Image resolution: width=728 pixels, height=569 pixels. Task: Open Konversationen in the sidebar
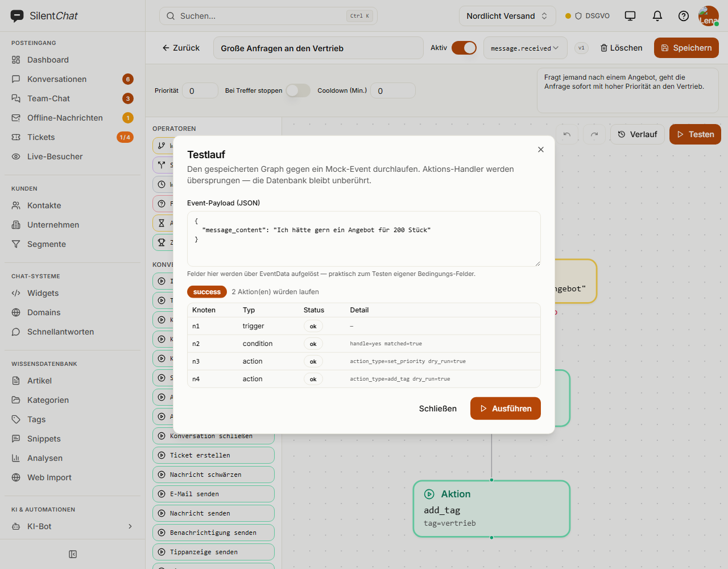(x=72, y=79)
